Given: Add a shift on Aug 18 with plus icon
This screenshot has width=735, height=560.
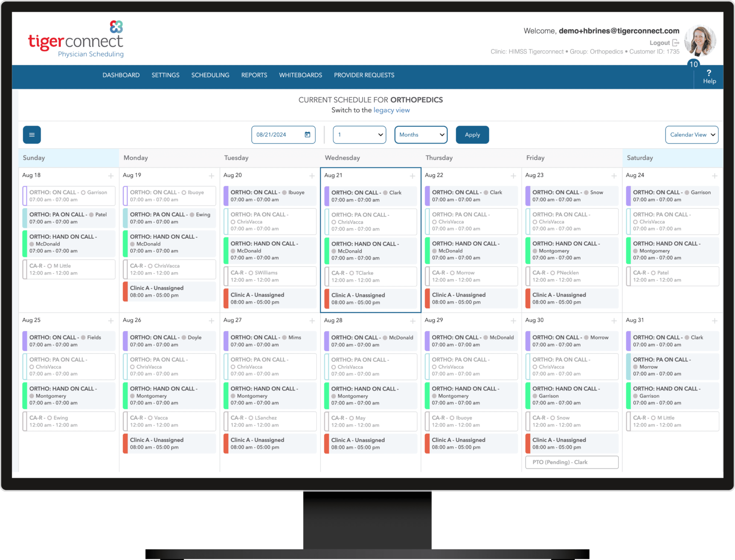Looking at the screenshot, I should (x=111, y=176).
